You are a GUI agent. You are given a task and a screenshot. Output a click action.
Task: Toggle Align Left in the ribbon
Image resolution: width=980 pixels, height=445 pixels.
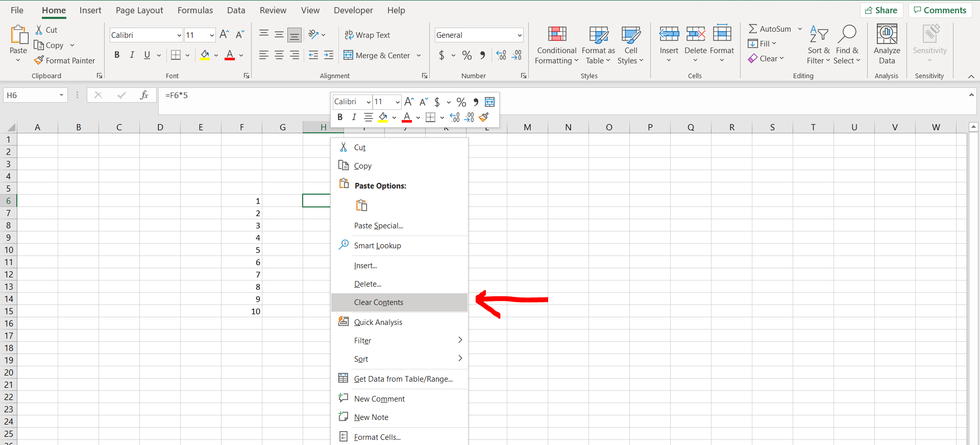[x=264, y=55]
